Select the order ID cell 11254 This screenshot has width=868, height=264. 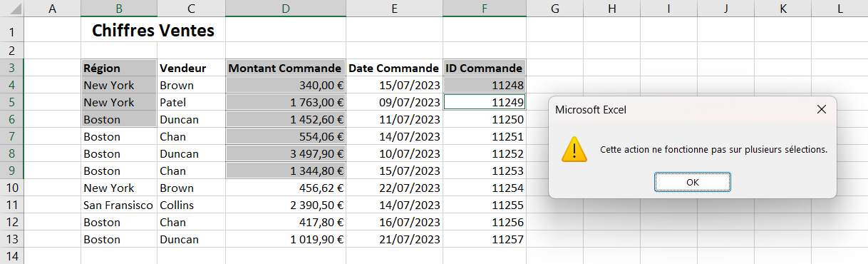485,188
